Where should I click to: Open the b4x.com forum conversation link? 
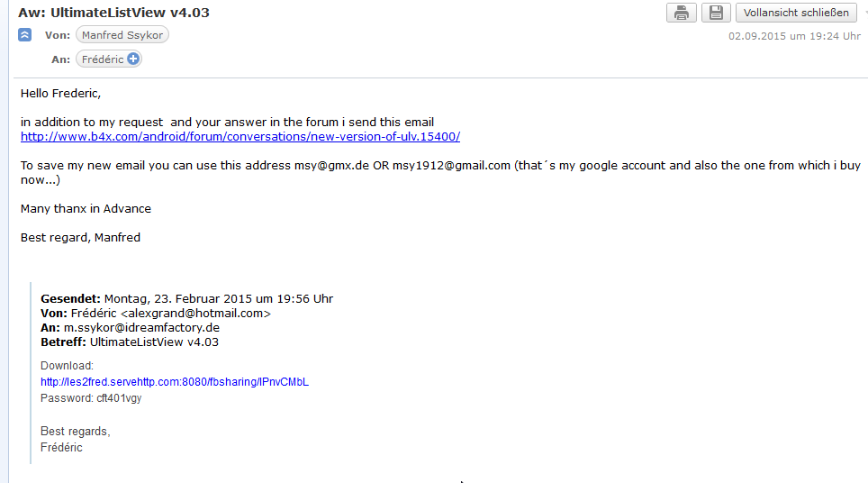point(240,137)
